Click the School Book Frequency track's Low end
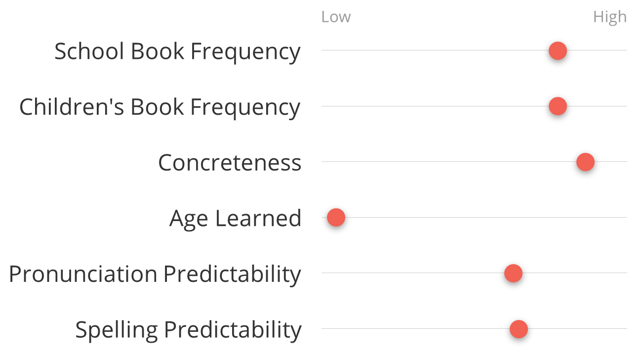 point(324,50)
